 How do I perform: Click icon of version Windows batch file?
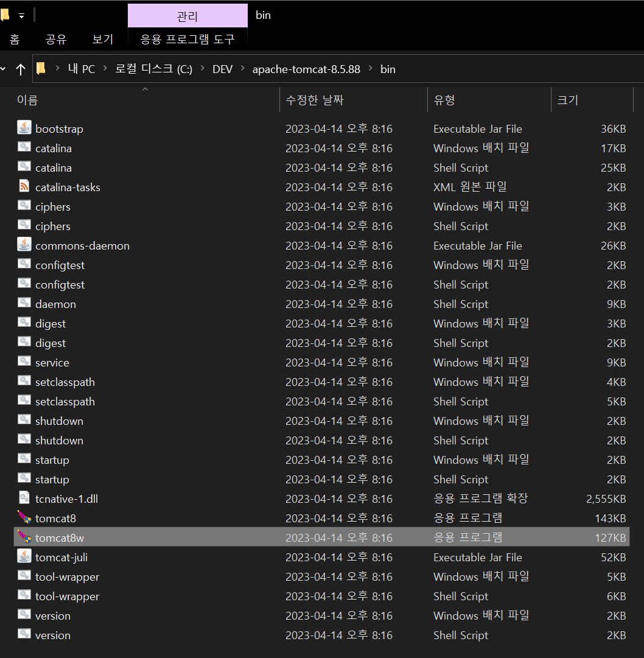(24, 615)
